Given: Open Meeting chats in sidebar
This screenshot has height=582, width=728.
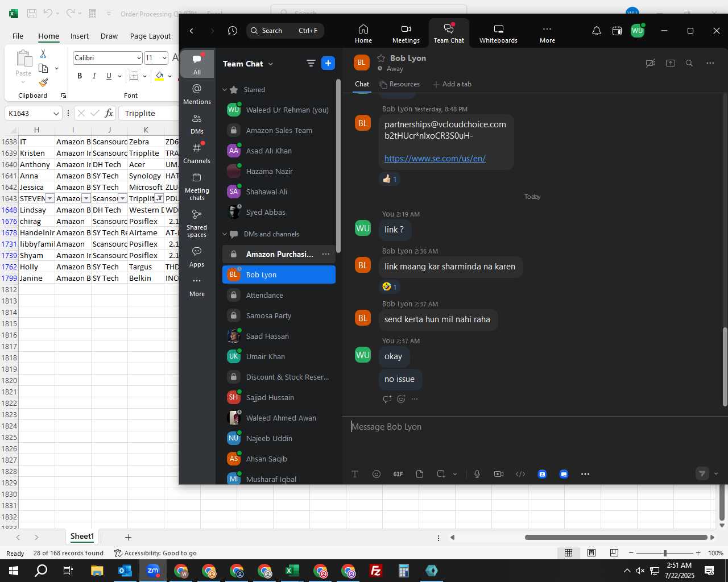Looking at the screenshot, I should tap(197, 186).
